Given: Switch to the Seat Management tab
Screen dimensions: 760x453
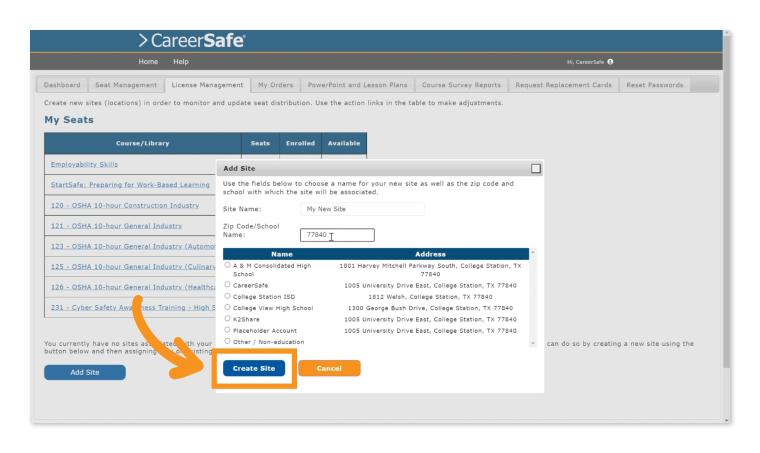Looking at the screenshot, I should [x=126, y=85].
